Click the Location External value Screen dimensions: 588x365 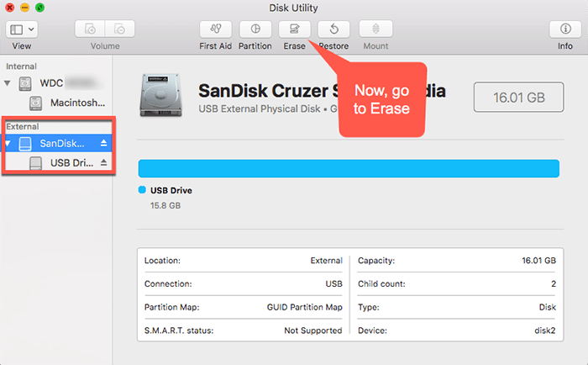(326, 261)
